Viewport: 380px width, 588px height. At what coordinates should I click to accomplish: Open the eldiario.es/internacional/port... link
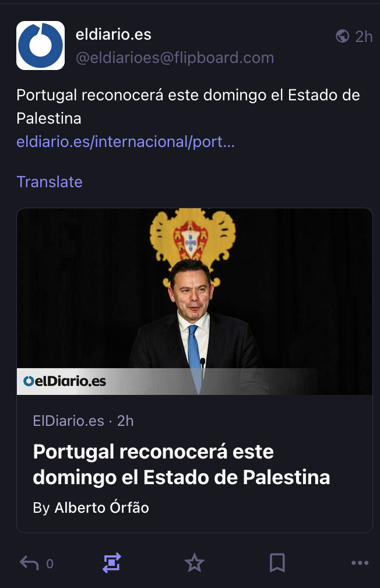tap(125, 142)
